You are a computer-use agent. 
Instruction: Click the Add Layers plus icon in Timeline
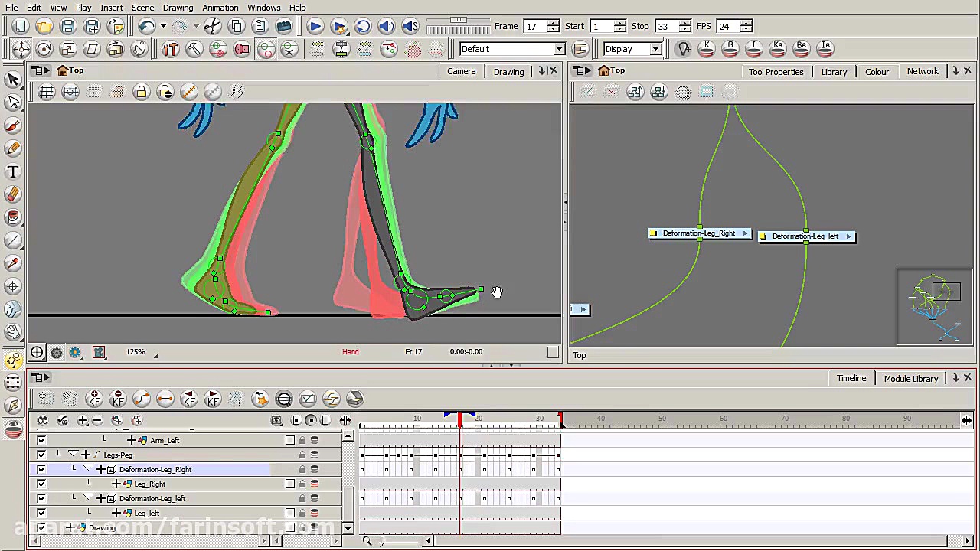tap(83, 420)
